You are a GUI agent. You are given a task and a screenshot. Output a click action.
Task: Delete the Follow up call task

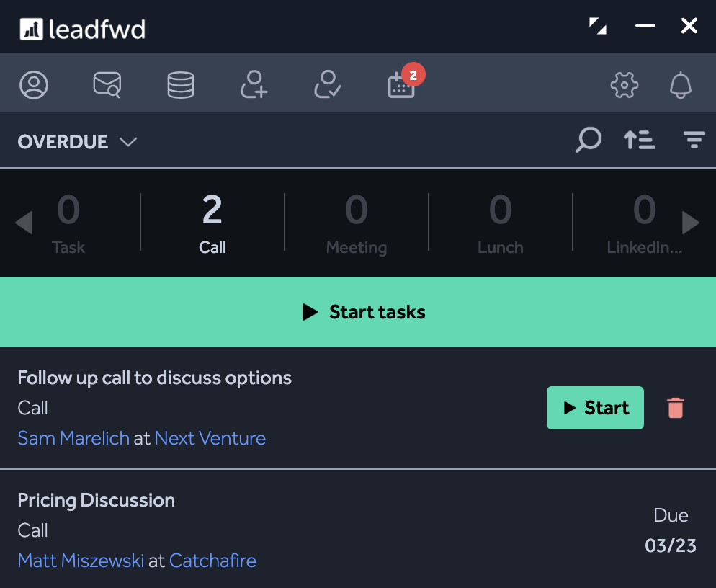coord(676,408)
